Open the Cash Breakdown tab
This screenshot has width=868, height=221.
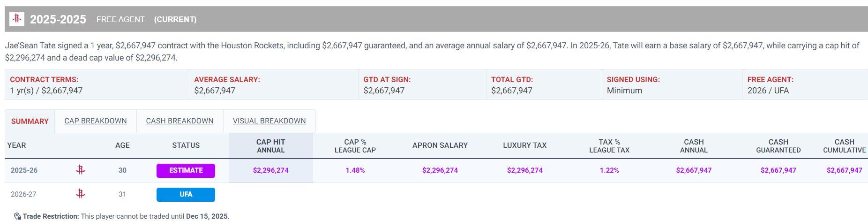(x=180, y=121)
